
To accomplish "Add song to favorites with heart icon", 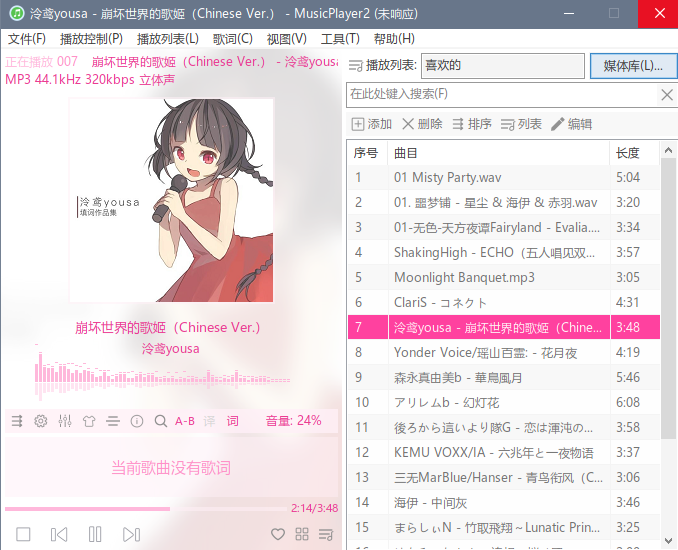I will point(278,534).
